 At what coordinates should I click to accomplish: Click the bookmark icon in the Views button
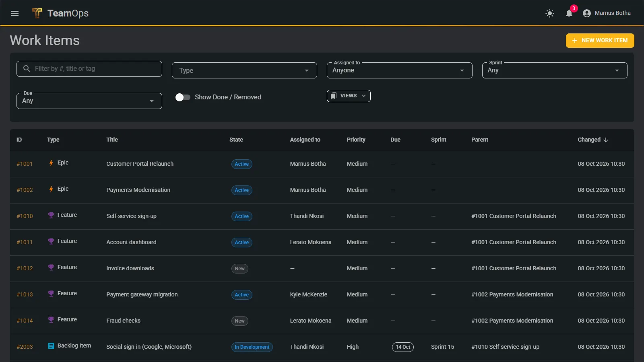click(334, 96)
